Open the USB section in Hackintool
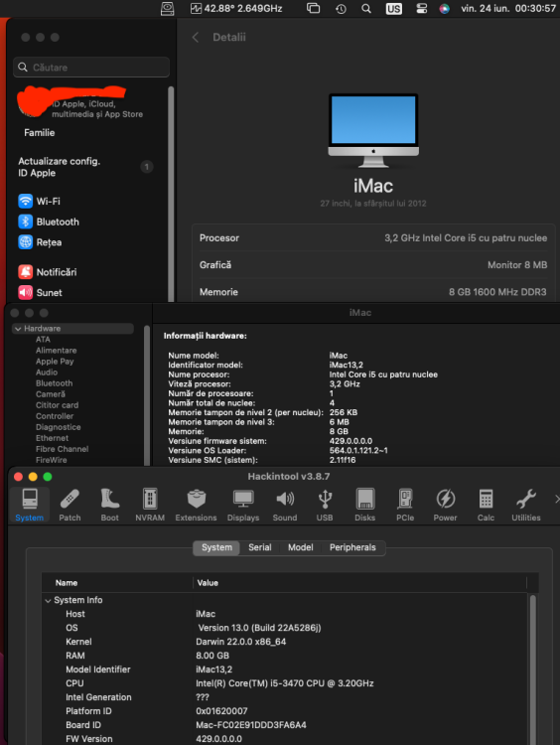The width and height of the screenshot is (560, 745). pyautogui.click(x=325, y=505)
